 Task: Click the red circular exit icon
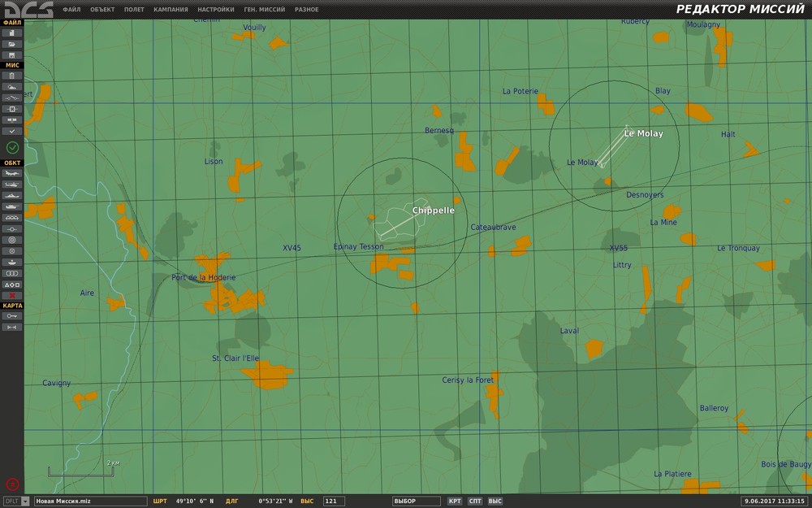(x=12, y=484)
